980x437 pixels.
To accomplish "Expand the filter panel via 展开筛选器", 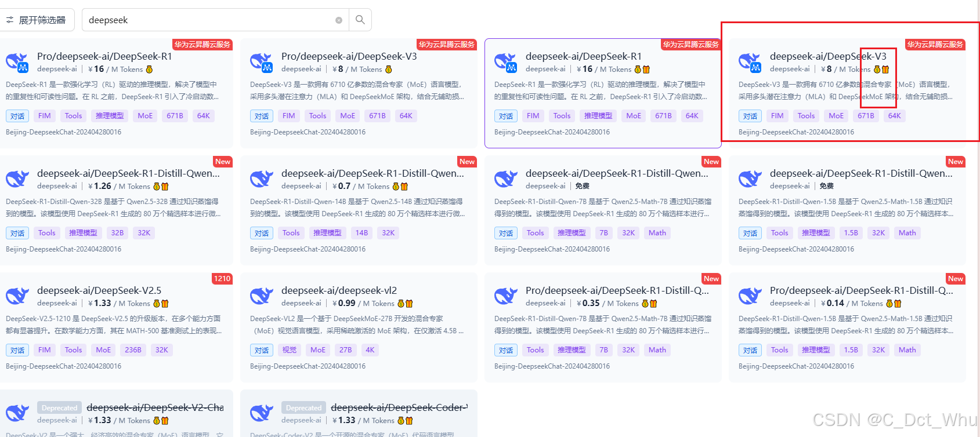I will coord(37,20).
